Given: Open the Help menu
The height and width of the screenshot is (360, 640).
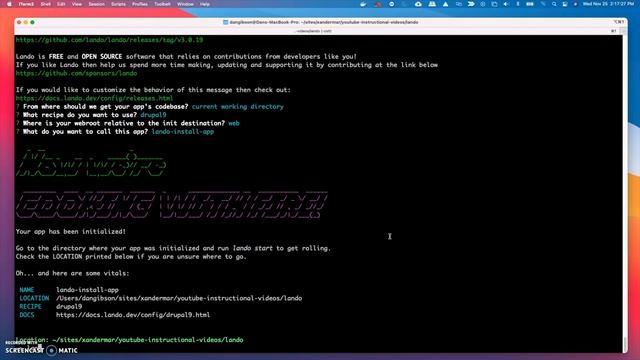Looking at the screenshot, I should point(204,4).
